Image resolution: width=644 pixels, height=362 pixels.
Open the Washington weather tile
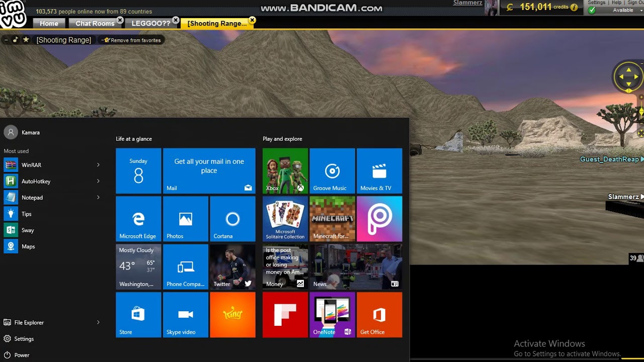pos(138,267)
